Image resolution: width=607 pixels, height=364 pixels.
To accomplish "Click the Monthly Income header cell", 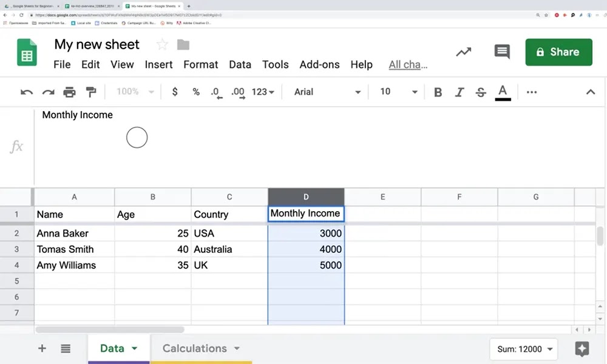I will pyautogui.click(x=306, y=214).
